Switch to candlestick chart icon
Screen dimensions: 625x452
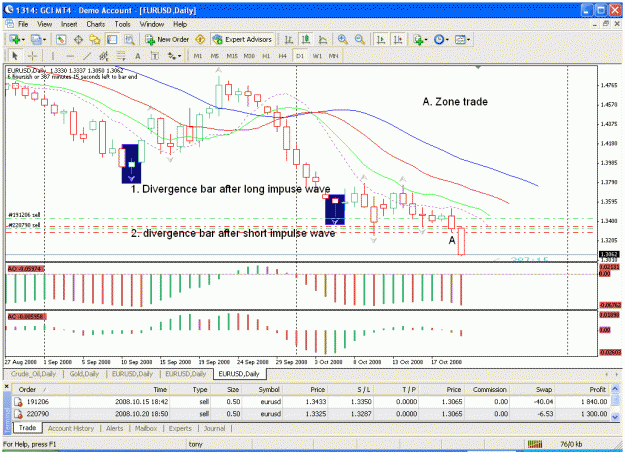click(306, 39)
